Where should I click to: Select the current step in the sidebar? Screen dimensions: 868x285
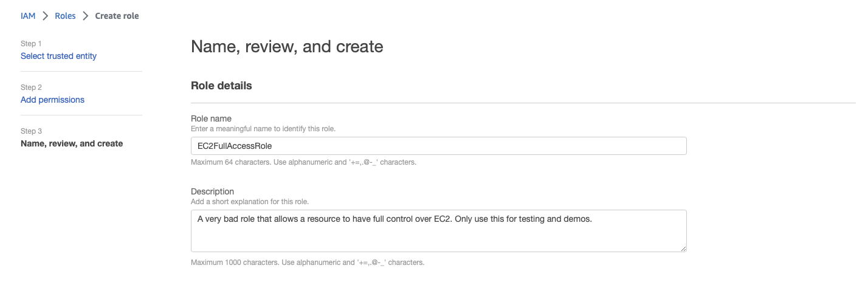(x=72, y=143)
